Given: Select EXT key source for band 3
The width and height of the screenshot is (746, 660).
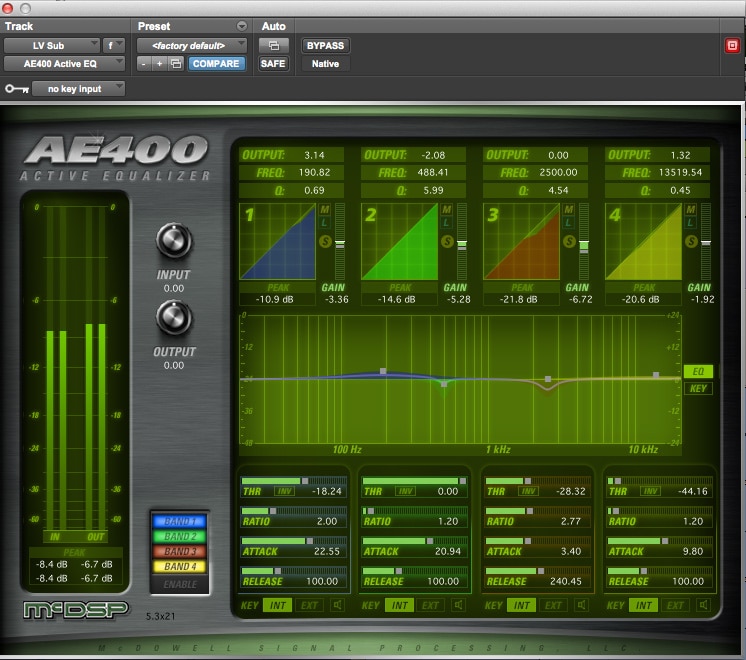Looking at the screenshot, I should click(x=553, y=605).
